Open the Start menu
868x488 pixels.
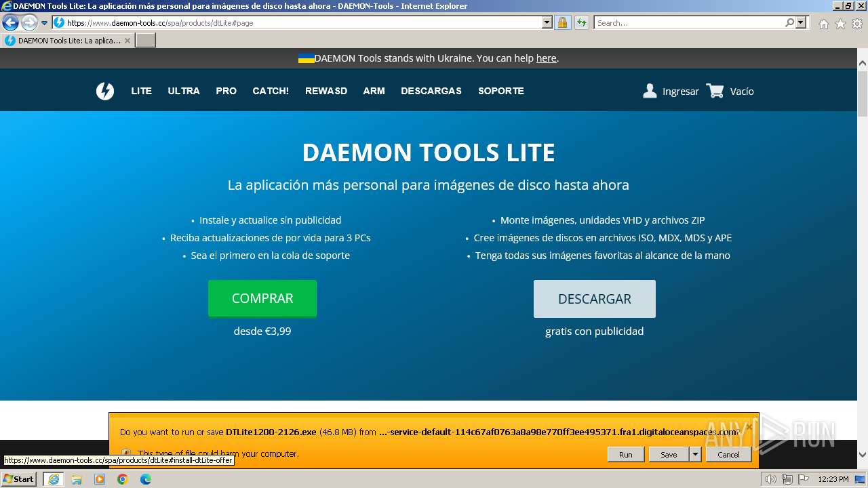(x=18, y=479)
